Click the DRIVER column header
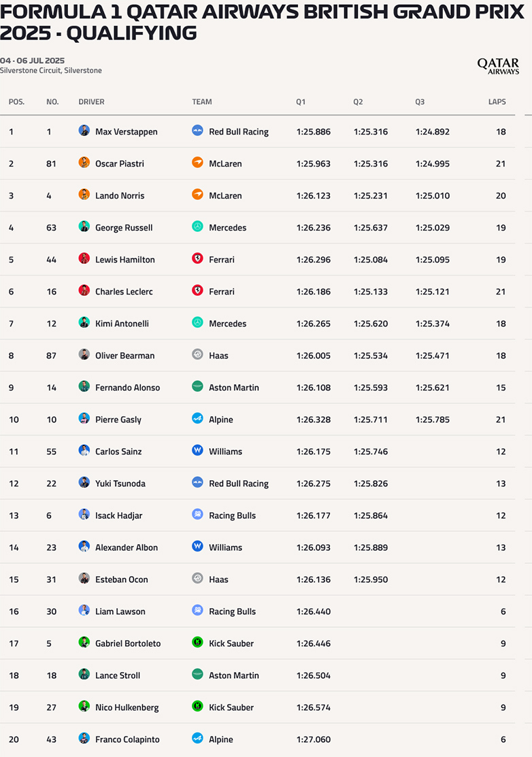 pyautogui.click(x=92, y=102)
